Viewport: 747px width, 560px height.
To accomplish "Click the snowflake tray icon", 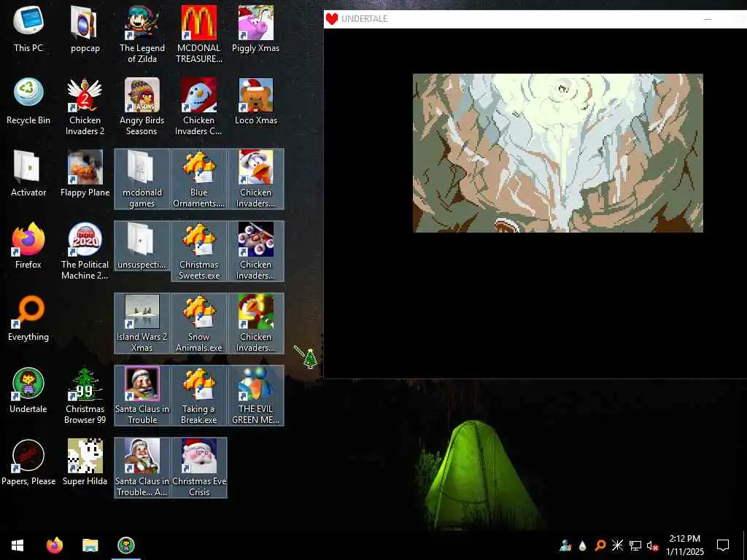I will pyautogui.click(x=617, y=545).
